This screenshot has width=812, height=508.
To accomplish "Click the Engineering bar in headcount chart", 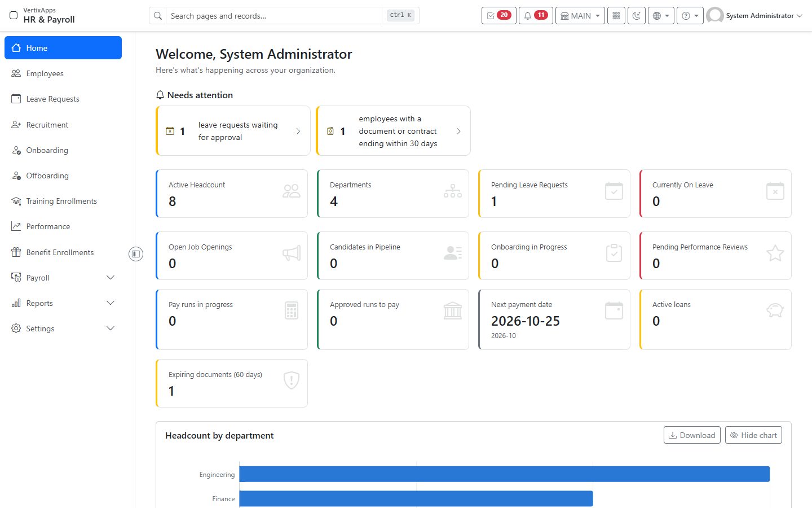I will click(504, 474).
